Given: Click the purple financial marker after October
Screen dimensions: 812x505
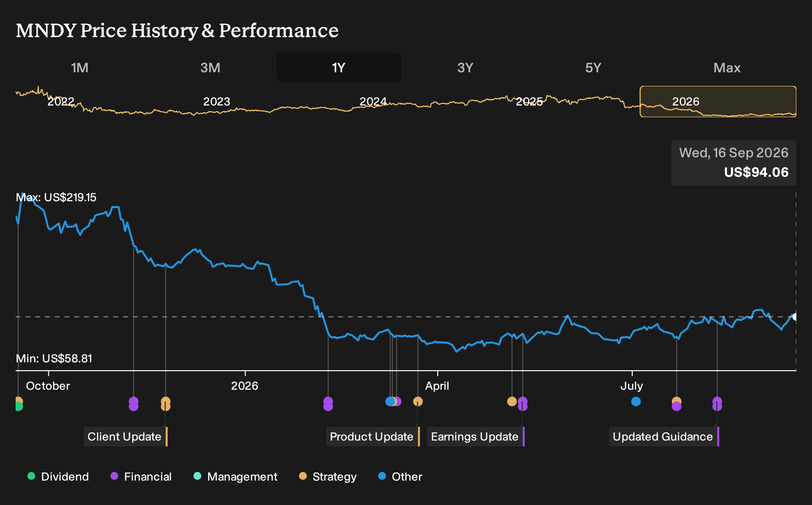Looking at the screenshot, I should point(133,404).
